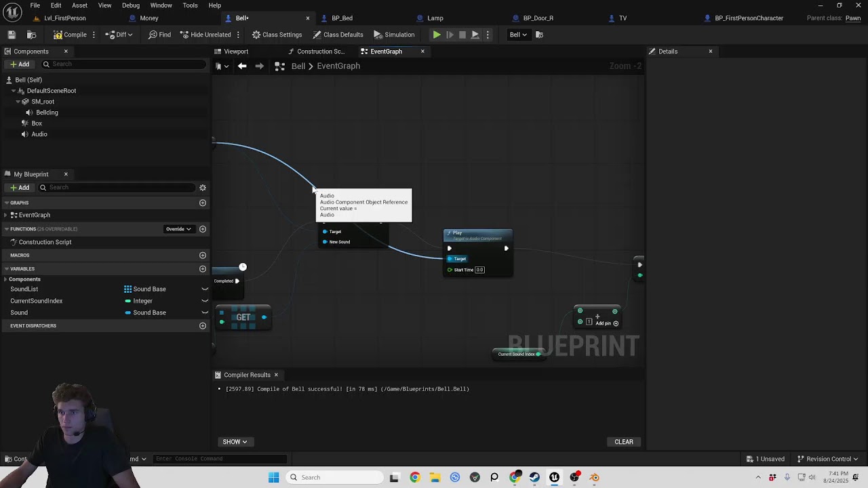Open the Construction Script tab

click(321, 52)
